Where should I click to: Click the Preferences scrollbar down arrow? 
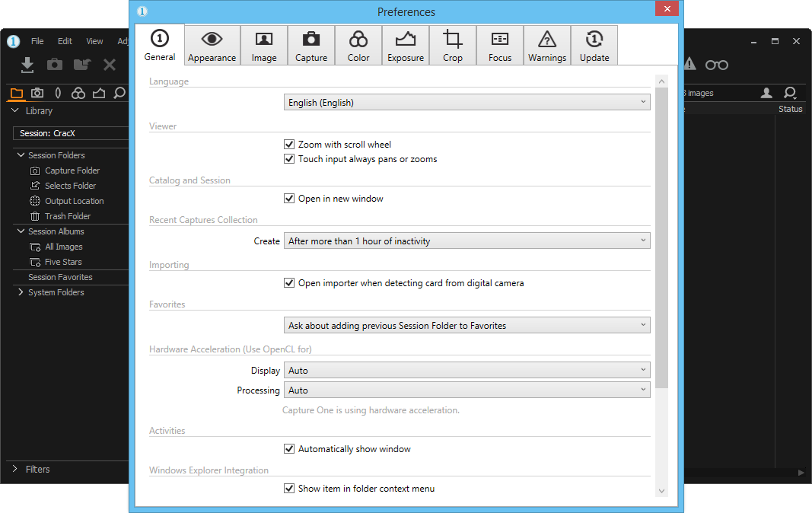point(661,491)
